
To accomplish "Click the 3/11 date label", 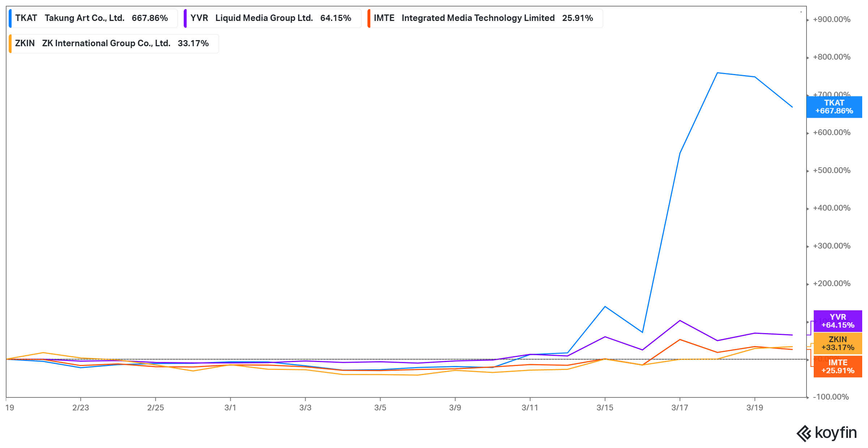I will pos(530,408).
